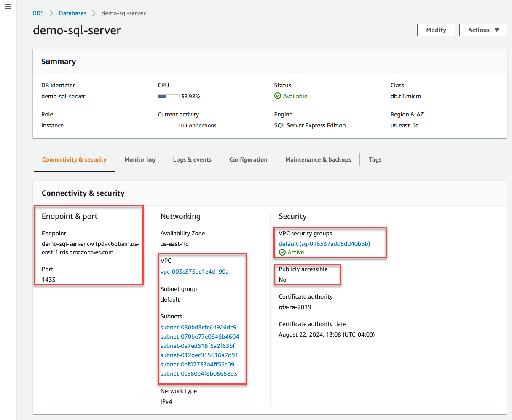Open subnet-080bd3cfc64926dc9 link

click(x=198, y=327)
